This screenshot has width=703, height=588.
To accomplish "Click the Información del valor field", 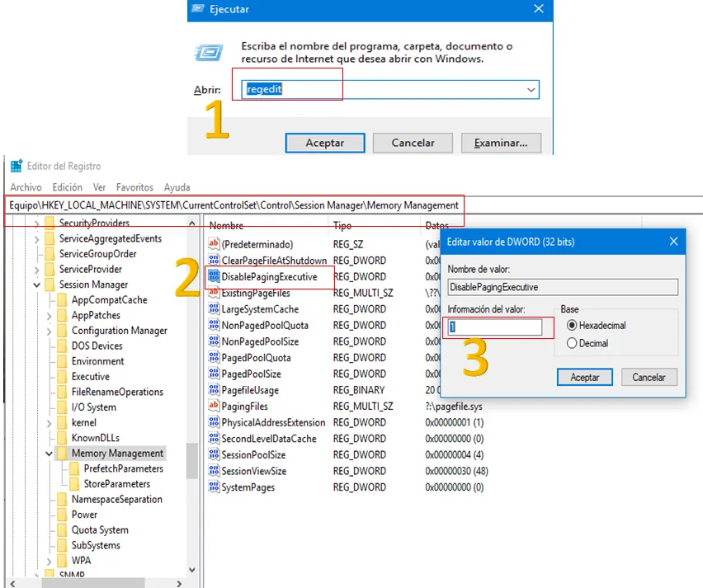I will (494, 327).
